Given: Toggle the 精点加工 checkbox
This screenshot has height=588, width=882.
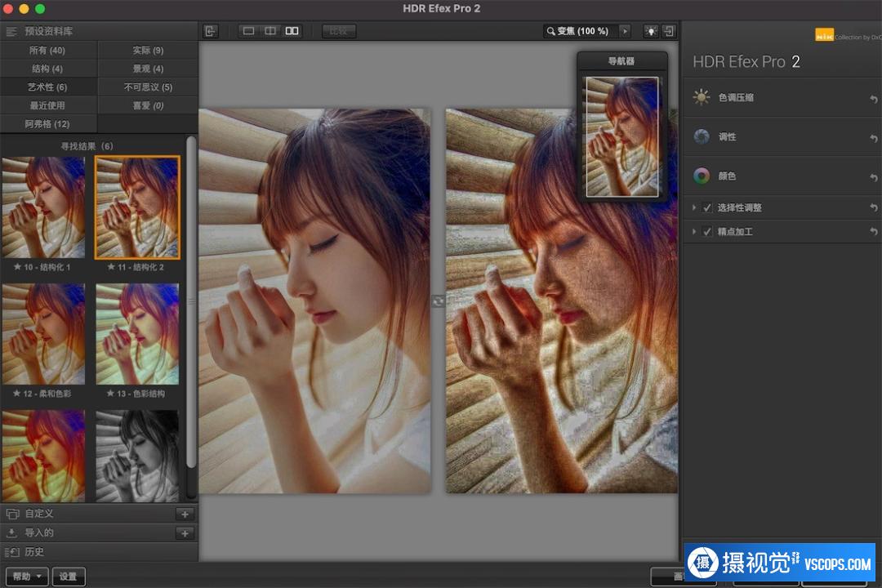Looking at the screenshot, I should click(707, 231).
